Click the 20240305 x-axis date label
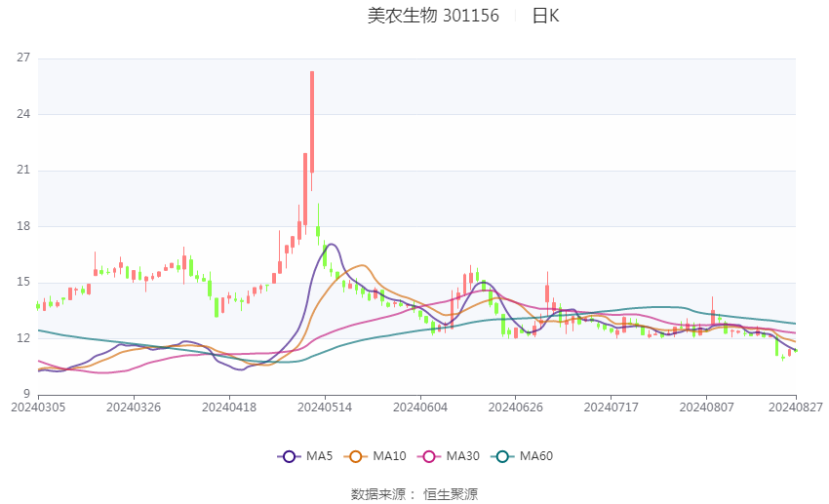The width and height of the screenshot is (829, 504). (38, 407)
